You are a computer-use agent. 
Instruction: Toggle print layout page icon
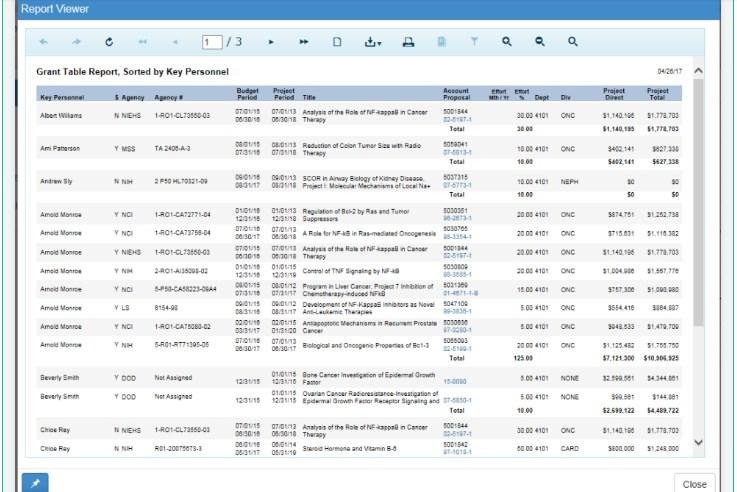[337, 42]
